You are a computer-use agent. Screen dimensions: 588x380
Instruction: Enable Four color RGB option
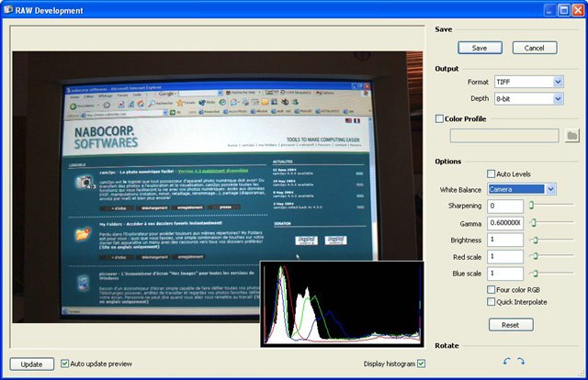click(x=491, y=289)
